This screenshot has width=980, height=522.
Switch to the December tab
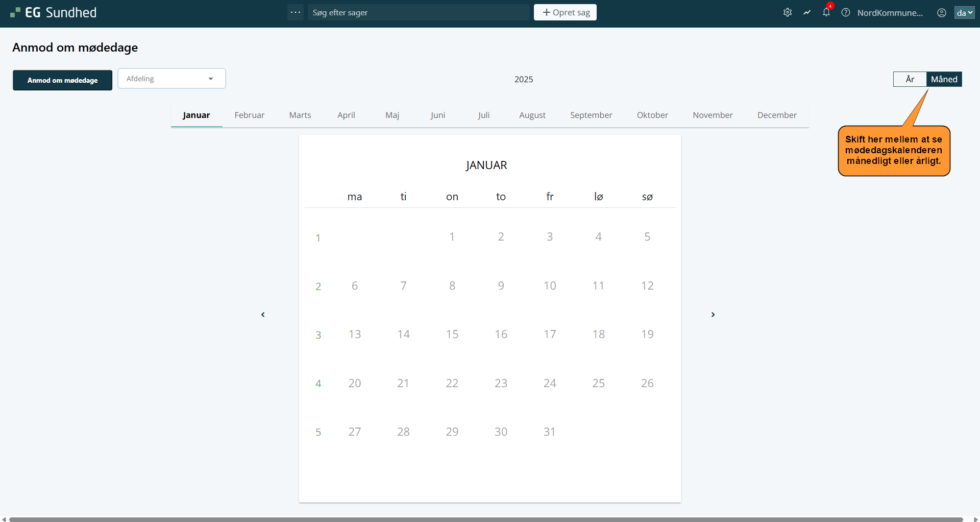point(776,115)
